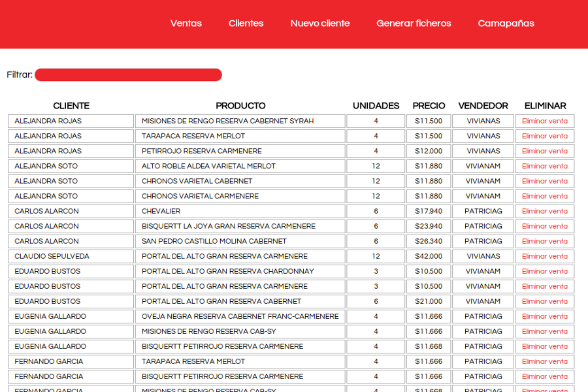
Task: Click the Vendedor column header
Action: coord(483,106)
